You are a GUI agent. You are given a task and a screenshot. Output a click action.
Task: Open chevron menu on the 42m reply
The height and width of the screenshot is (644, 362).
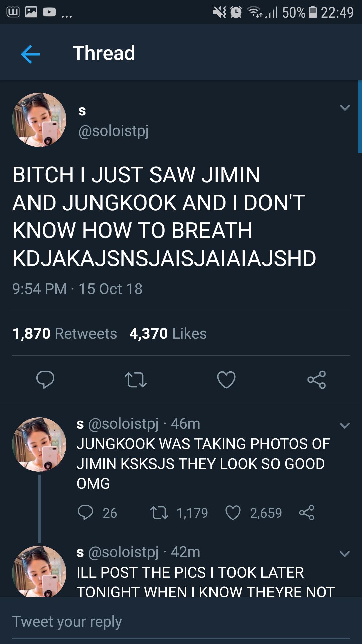point(345,554)
